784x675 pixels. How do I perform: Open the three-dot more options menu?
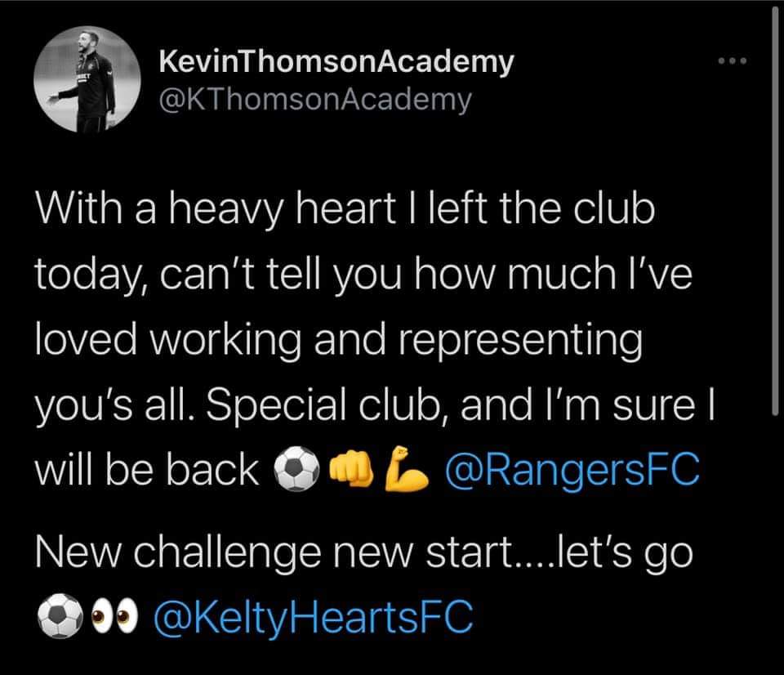[733, 62]
